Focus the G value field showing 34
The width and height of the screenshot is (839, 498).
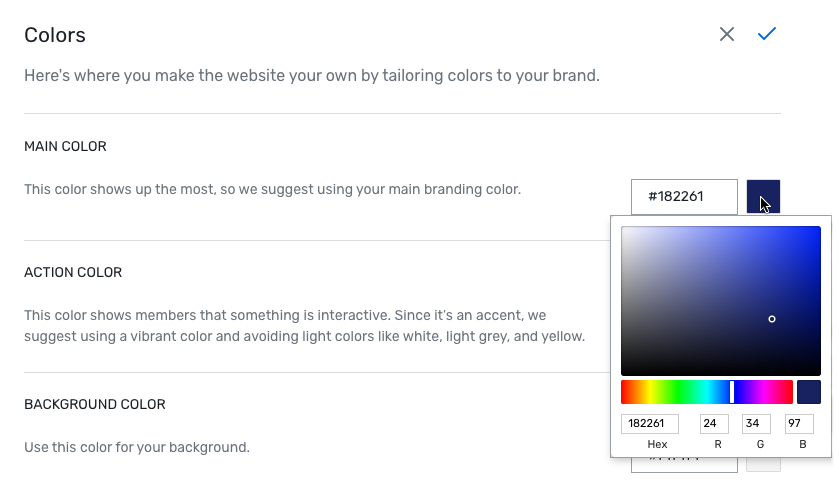tap(756, 424)
